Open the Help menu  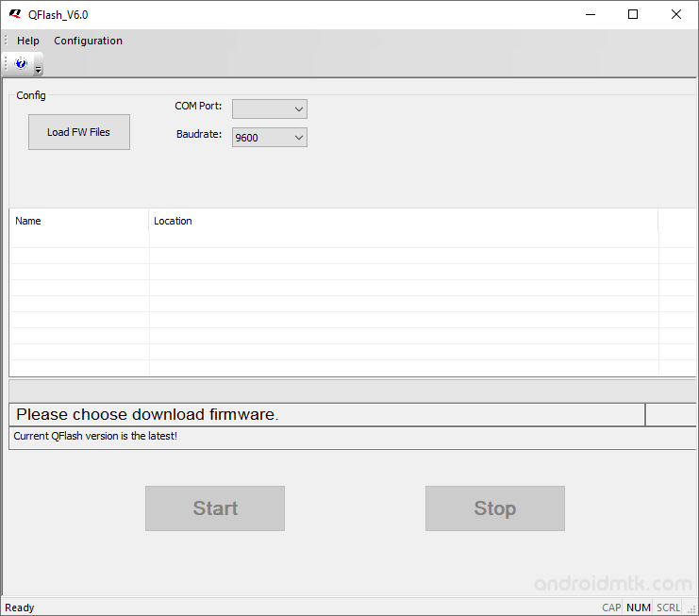point(28,41)
